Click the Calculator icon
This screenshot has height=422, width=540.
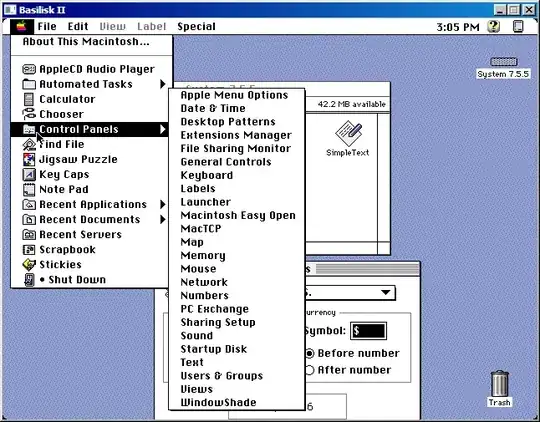tap(29, 99)
